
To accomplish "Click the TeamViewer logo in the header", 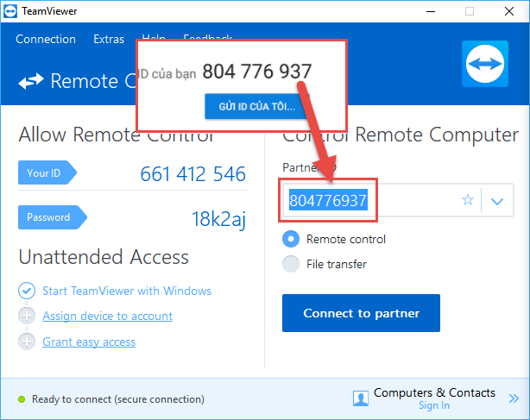I will coord(485,64).
